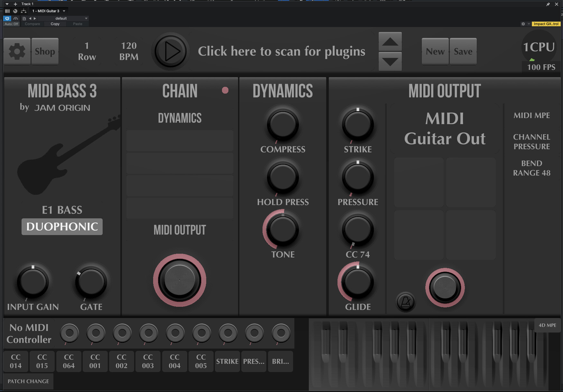Toggle the plugin power bypass button
563x392 pixels.
[7, 18]
